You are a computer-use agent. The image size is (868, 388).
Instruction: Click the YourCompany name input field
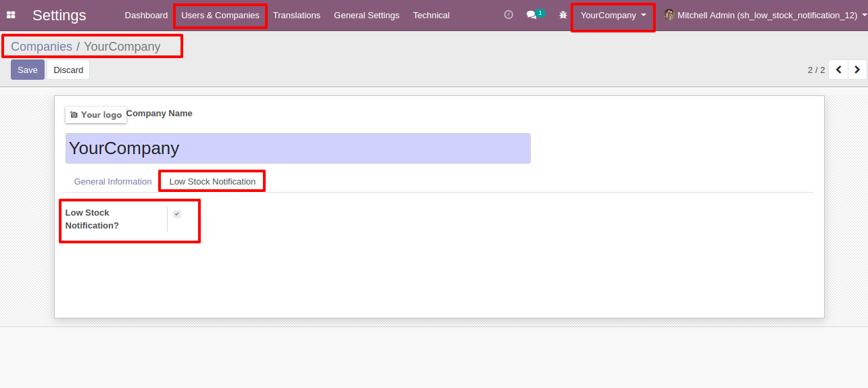298,148
